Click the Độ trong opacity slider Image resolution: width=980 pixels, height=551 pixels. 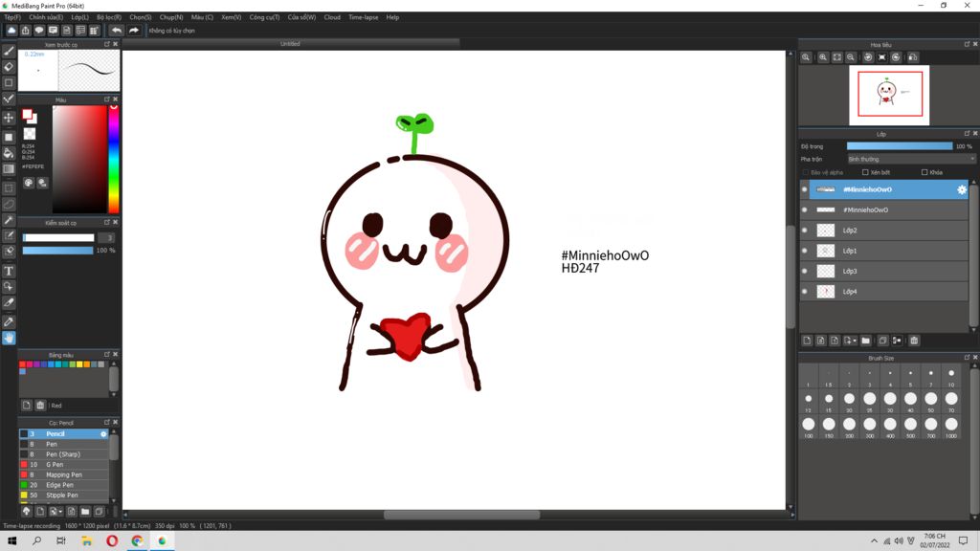click(899, 146)
